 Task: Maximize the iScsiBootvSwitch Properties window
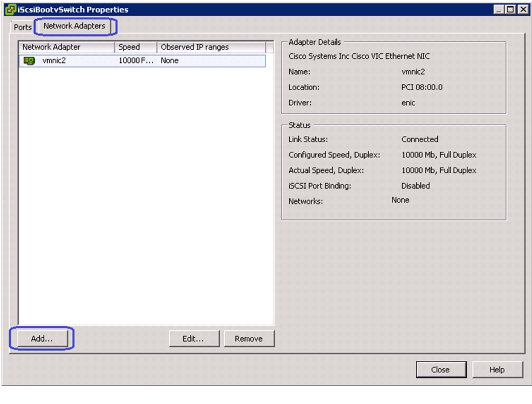click(x=510, y=10)
